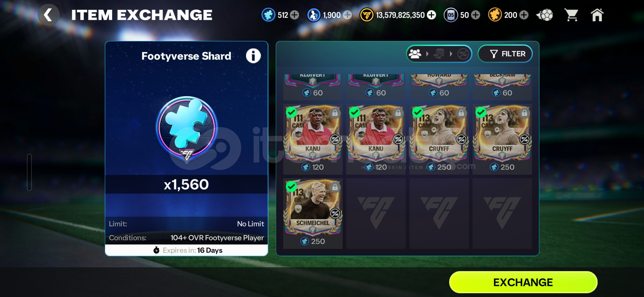Switch to the untradable items tab icon

463,54
